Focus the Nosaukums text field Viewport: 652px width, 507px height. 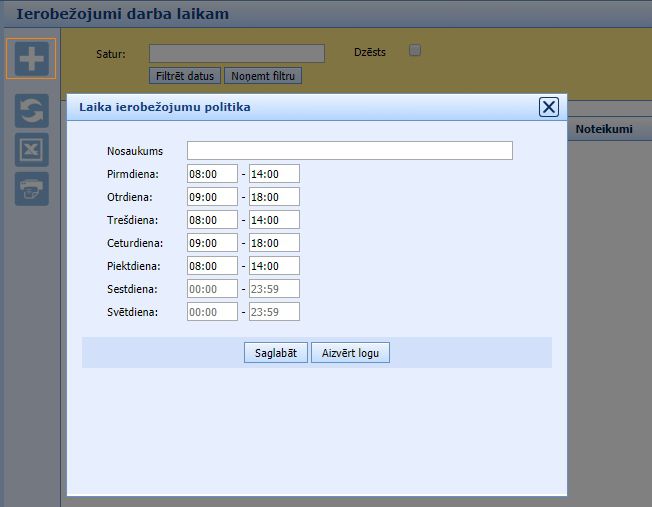[x=349, y=151]
